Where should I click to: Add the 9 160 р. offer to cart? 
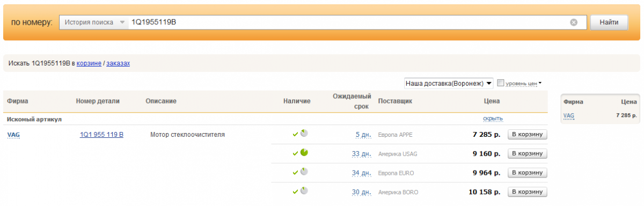point(528,154)
